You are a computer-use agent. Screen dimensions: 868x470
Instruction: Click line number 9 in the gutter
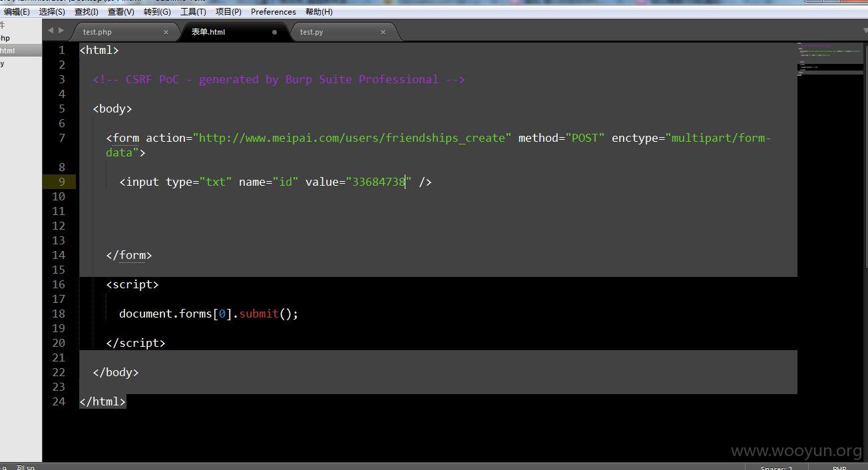point(62,182)
